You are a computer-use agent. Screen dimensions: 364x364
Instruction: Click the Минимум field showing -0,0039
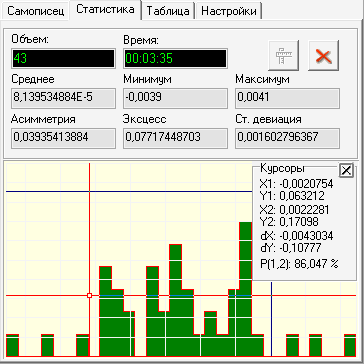[x=175, y=98]
